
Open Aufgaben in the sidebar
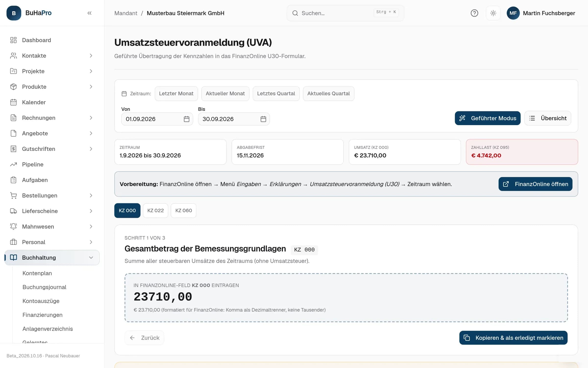[x=52, y=180]
